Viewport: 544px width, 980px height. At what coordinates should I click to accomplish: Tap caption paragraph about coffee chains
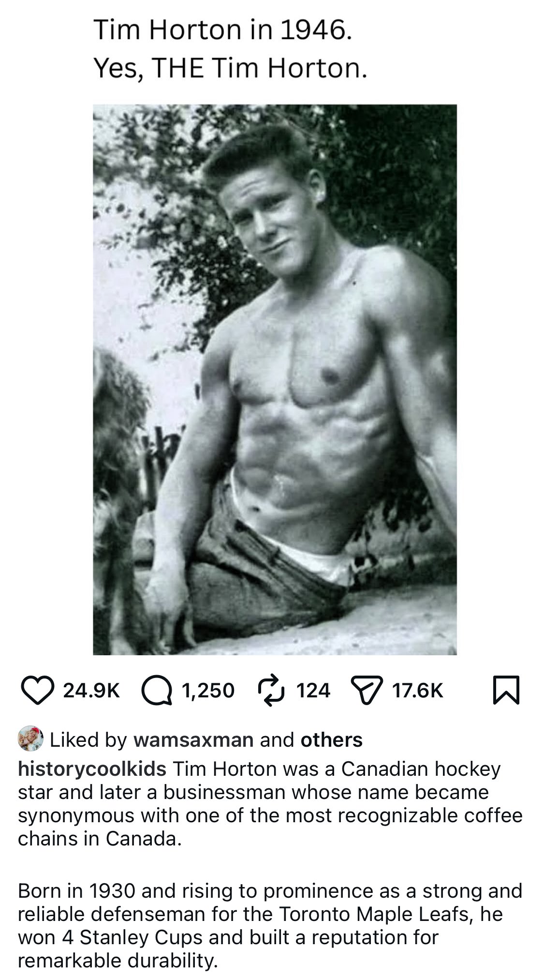270,804
